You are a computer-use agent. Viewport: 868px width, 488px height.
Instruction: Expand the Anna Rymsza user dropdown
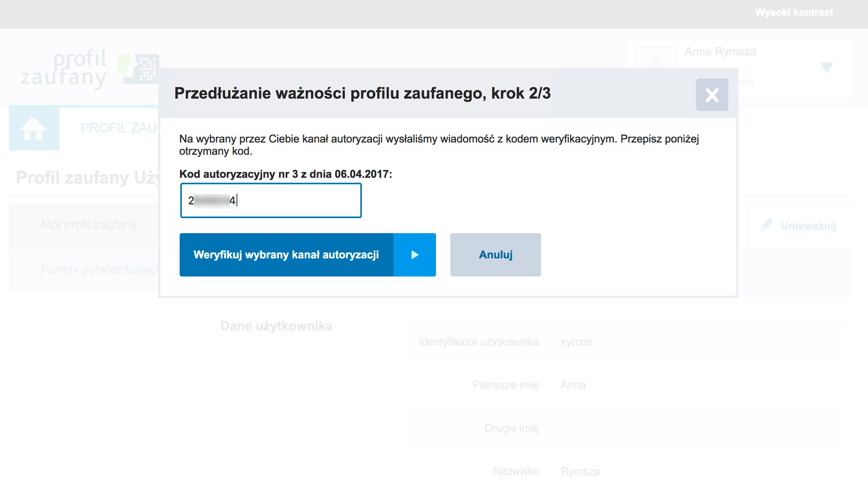coord(826,68)
